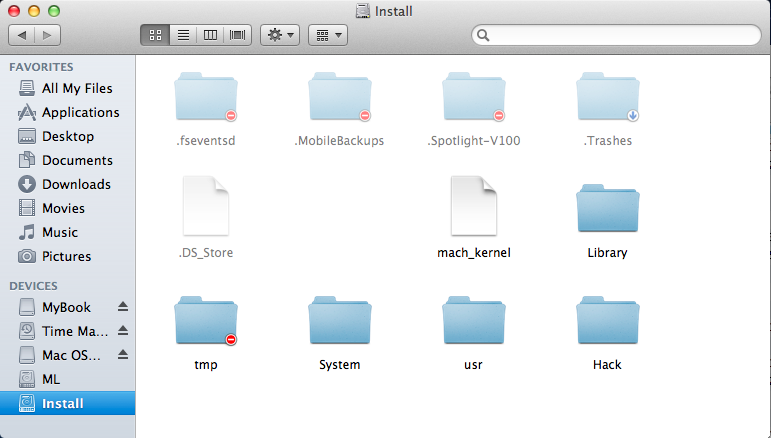Click the mach_kernel label text
This screenshot has width=771, height=438.
[474, 253]
